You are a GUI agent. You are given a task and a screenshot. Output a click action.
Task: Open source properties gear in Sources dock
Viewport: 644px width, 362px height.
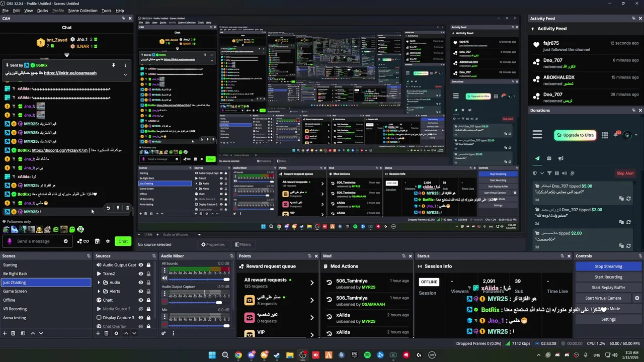116,333
